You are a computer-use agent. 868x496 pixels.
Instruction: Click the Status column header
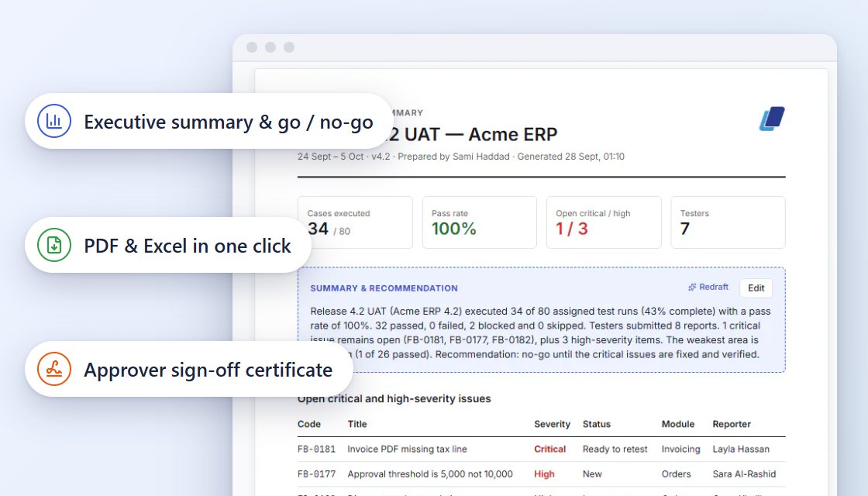coord(596,424)
